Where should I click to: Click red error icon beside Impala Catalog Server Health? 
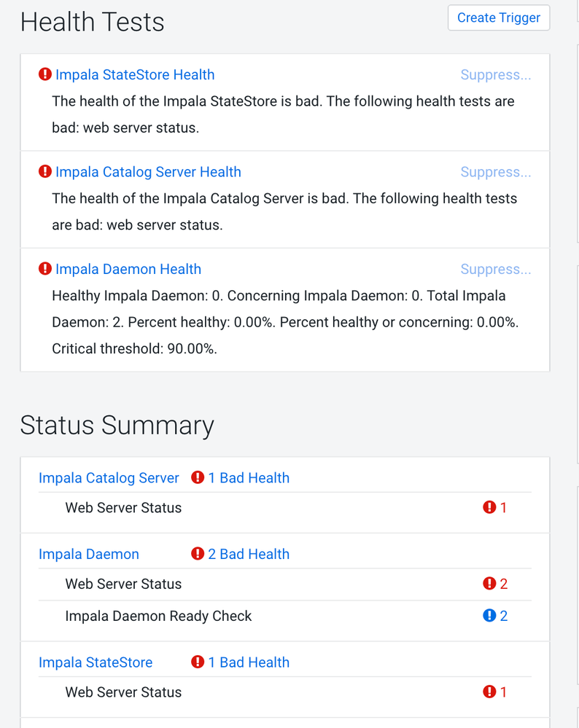pyautogui.click(x=45, y=172)
